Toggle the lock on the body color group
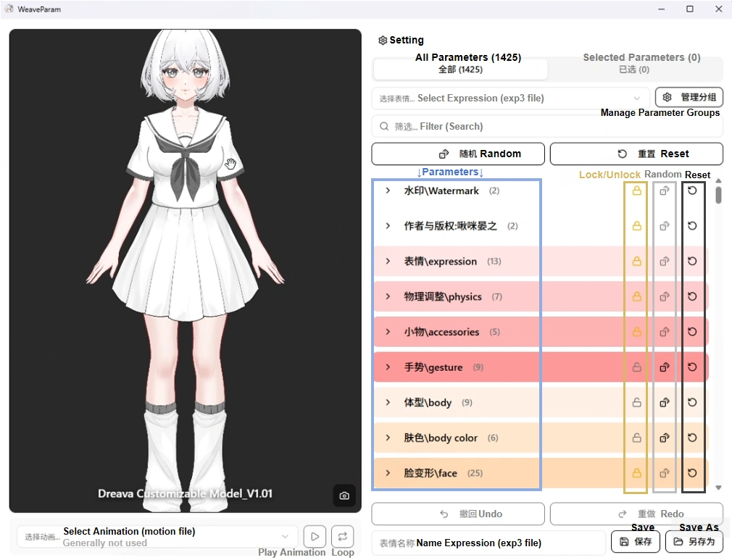This screenshot has height=560, width=732. [636, 438]
